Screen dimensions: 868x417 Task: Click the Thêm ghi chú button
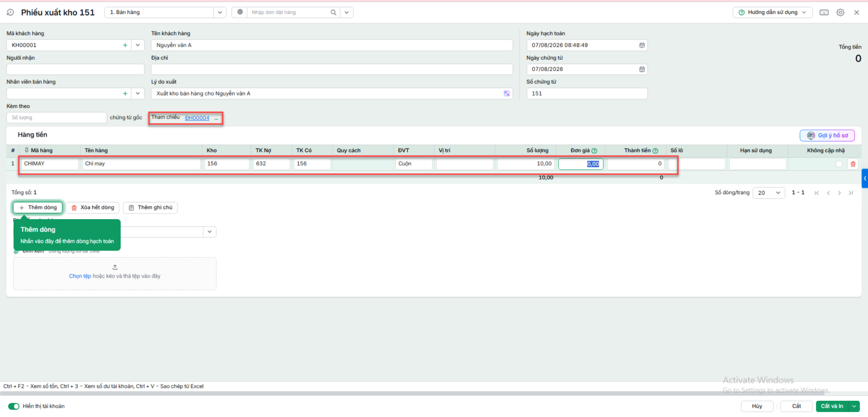[x=150, y=207]
